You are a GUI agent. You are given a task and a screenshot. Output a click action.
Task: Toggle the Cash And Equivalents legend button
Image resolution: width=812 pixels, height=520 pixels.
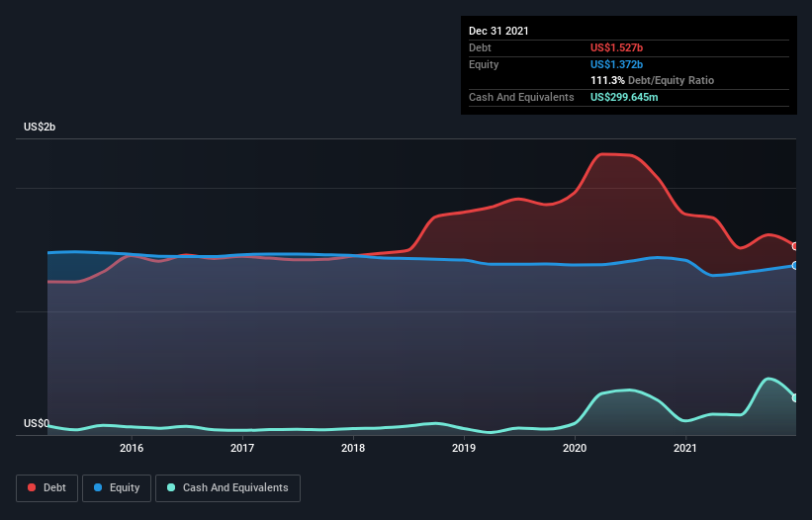(227, 488)
